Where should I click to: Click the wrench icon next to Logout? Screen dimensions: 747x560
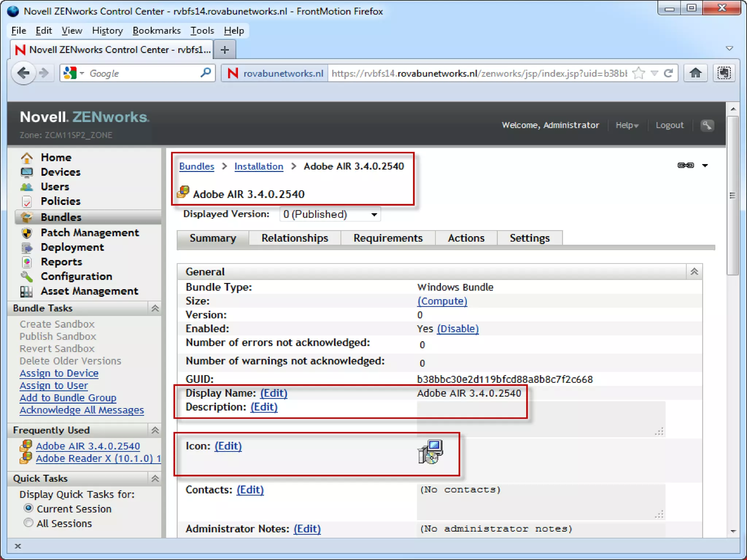[x=707, y=125]
